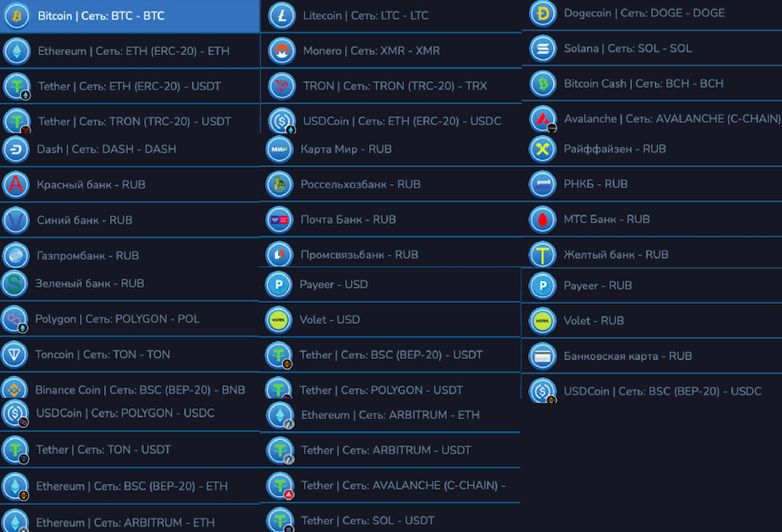The image size is (782, 532).
Task: Click the USDCoin ERC-20 icon
Action: [282, 121]
